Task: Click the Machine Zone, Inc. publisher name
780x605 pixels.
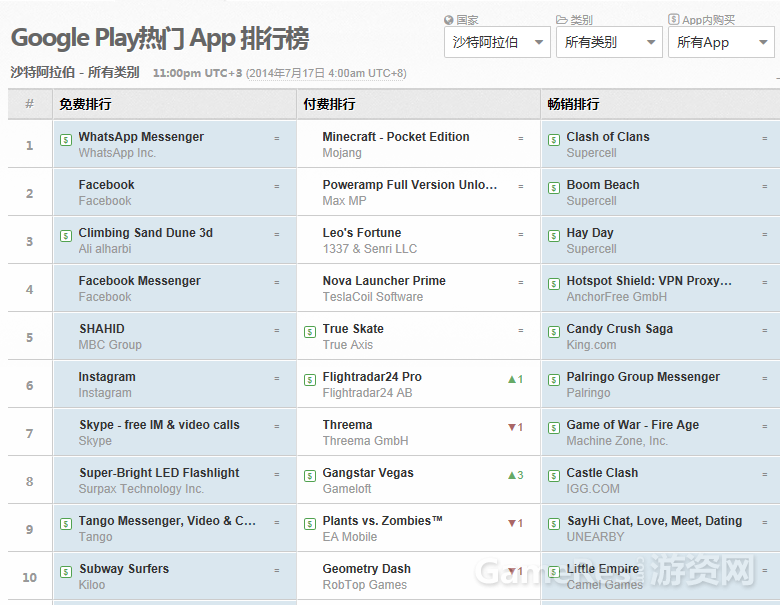Action: (617, 441)
